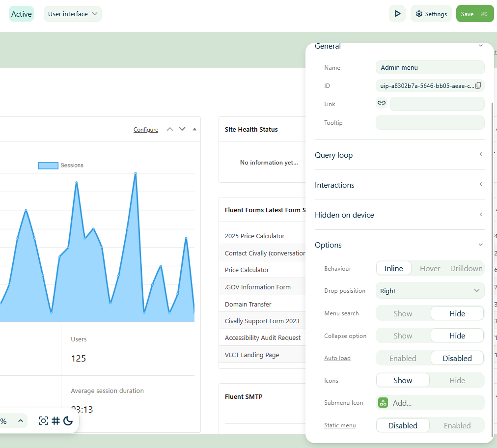
Task: Click the grid hash icon
Action: [56, 420]
